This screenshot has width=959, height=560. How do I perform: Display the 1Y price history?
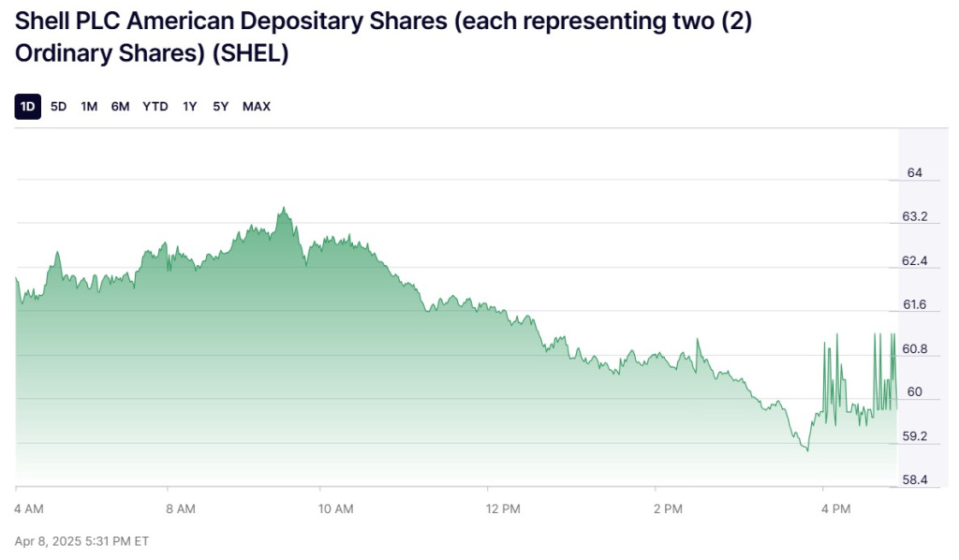point(190,107)
